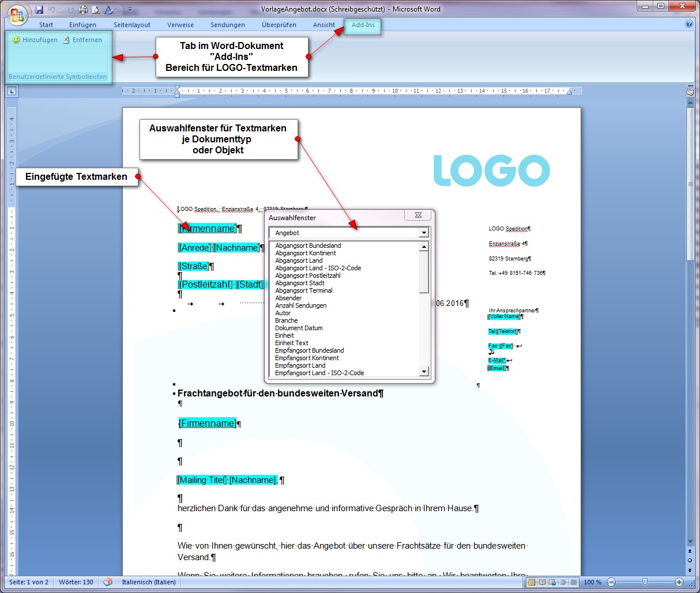Click the zoom slider handle

click(x=645, y=582)
